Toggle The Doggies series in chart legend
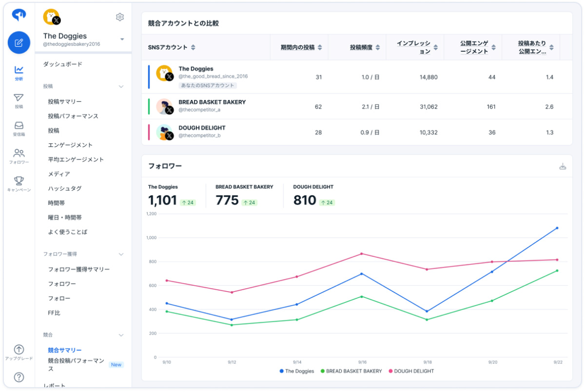585x392 pixels. click(x=297, y=371)
